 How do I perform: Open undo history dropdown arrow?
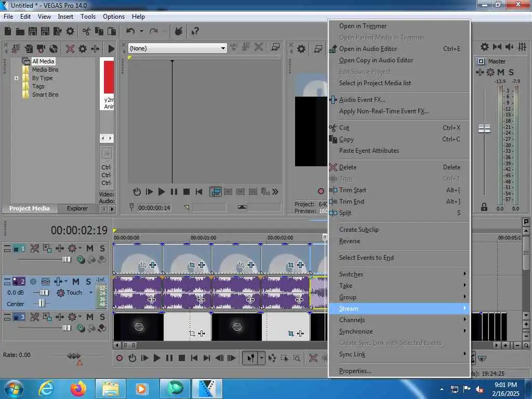click(x=141, y=31)
